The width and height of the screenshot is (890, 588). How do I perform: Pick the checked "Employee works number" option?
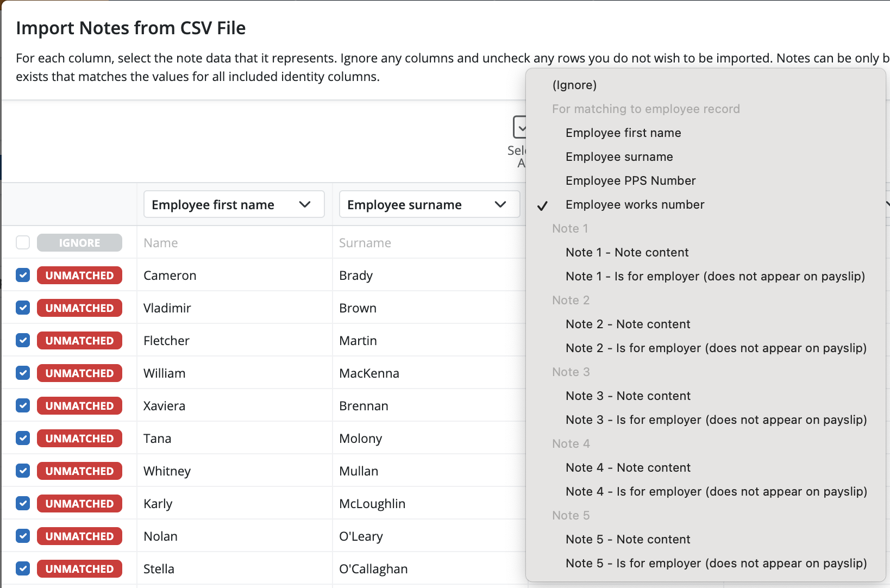(635, 204)
